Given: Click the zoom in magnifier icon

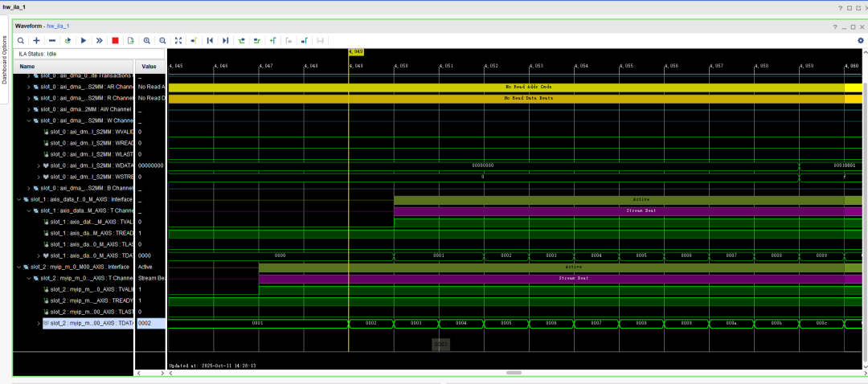Looking at the screenshot, I should tap(147, 40).
